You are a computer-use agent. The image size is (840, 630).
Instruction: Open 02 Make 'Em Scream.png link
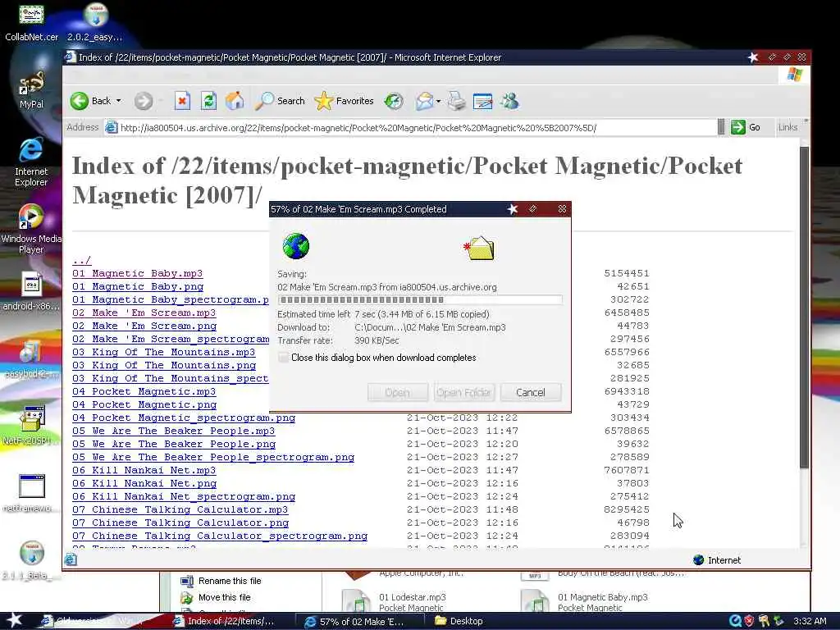(x=144, y=326)
